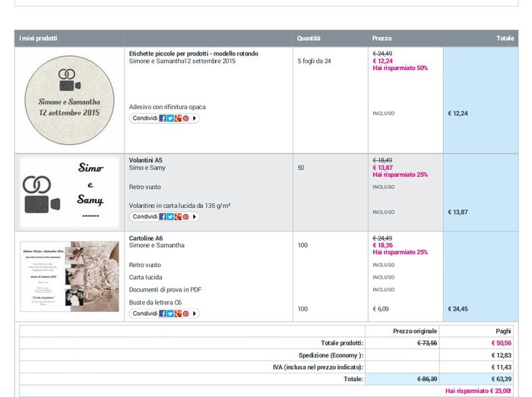Viewport: 532px width, 397px height.
Task: Share round labels product on Facebook
Action: 163,118
